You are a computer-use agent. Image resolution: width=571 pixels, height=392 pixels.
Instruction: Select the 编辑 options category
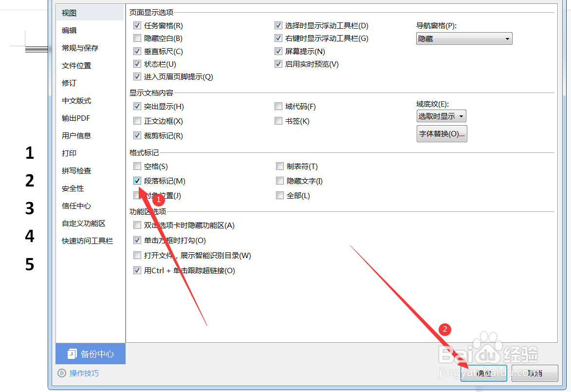69,30
